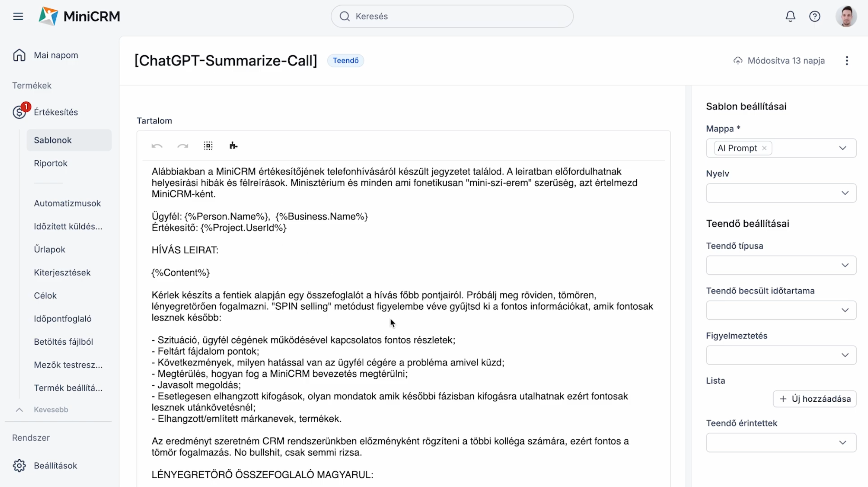Go to Riportok in the sidebar
Image resolution: width=868 pixels, height=487 pixels.
(x=50, y=163)
